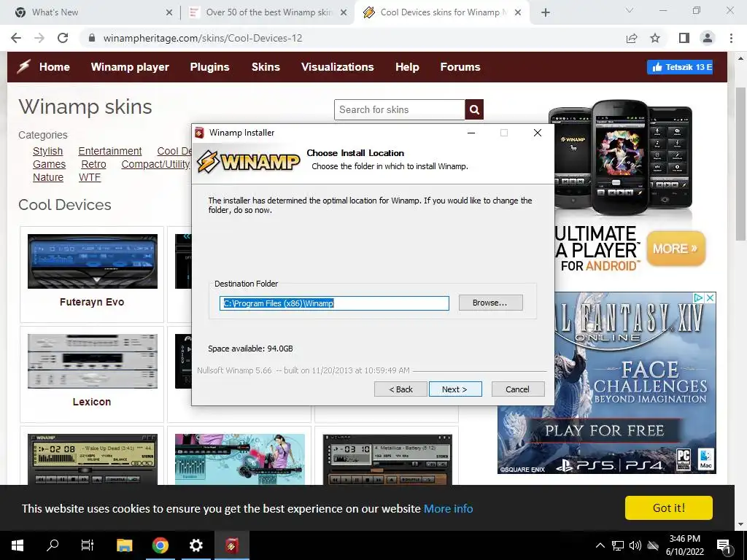This screenshot has width=747, height=560.
Task: Click the taskbar clock showing 3:46 PM
Action: (684, 545)
